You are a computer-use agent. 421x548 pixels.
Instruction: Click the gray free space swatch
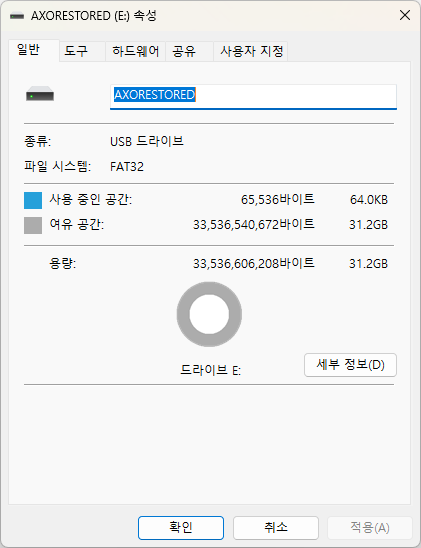[x=33, y=225]
